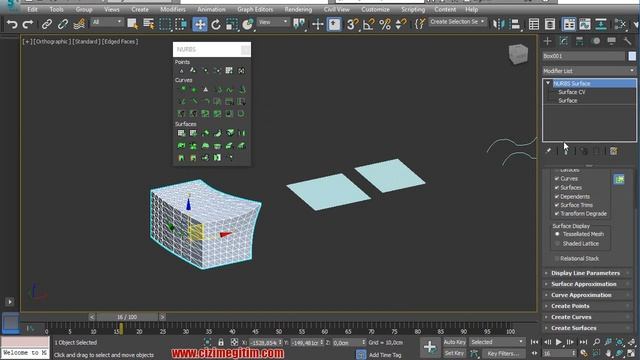Image resolution: width=640 pixels, height=360 pixels.
Task: Toggle the Transform Degrade checkbox
Action: point(557,213)
